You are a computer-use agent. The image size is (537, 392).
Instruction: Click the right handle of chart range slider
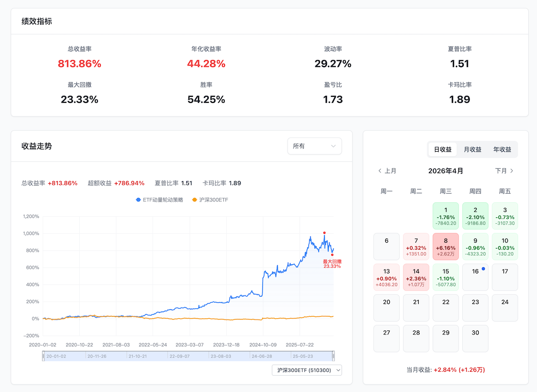point(334,356)
